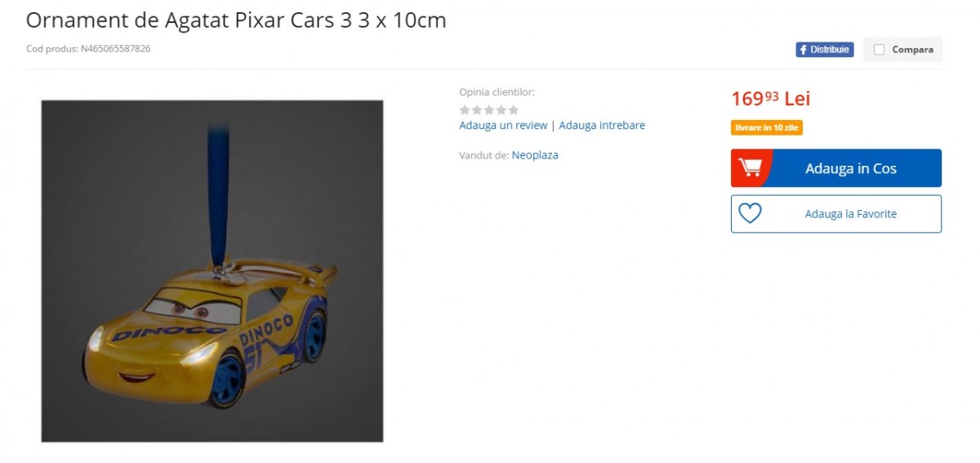The image size is (980, 463).
Task: Click the Compara label text
Action: pyautogui.click(x=912, y=50)
